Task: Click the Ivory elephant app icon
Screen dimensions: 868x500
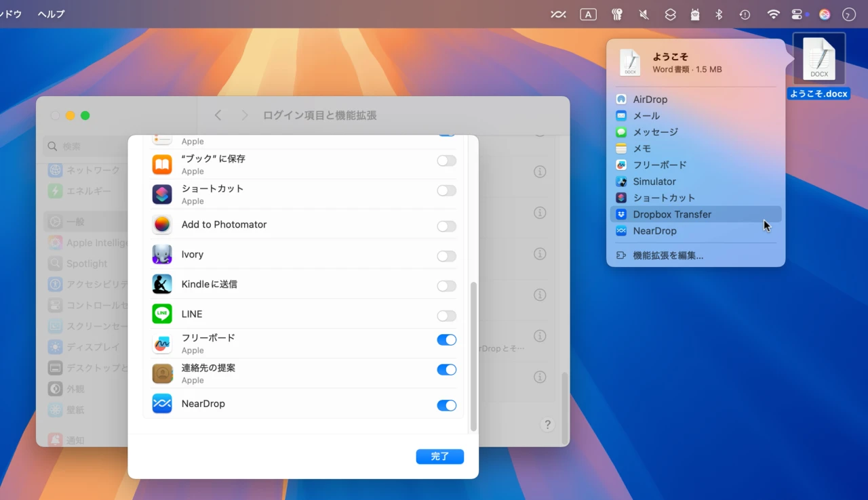Action: (162, 254)
